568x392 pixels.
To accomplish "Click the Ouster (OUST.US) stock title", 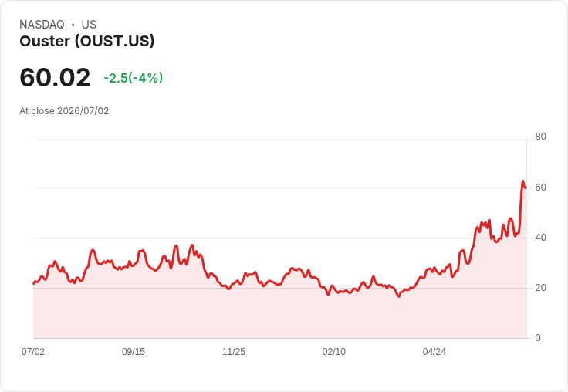I will tap(87, 41).
